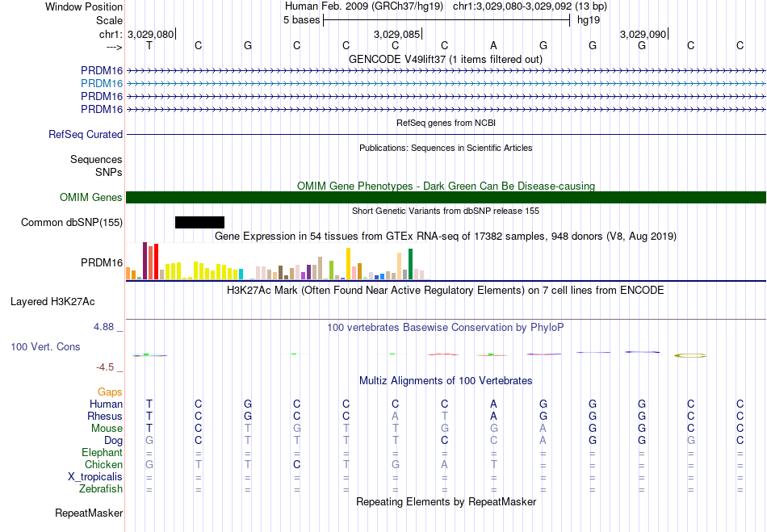Click the hg19 label beside the scale bar

tap(589, 20)
